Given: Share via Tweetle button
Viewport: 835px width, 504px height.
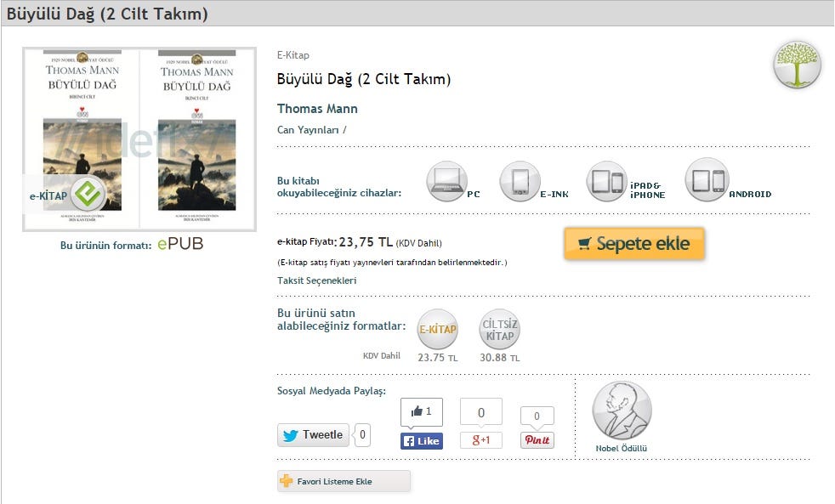Looking at the screenshot, I should [x=313, y=435].
